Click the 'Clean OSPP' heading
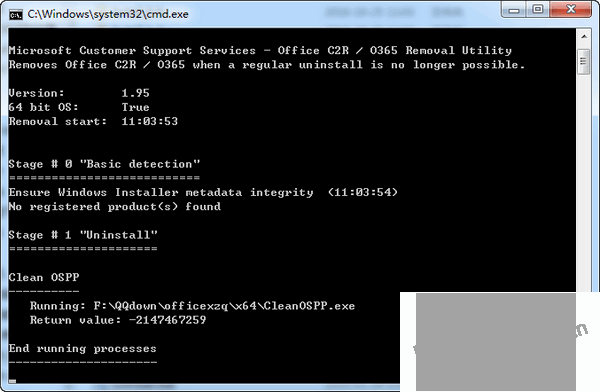The width and height of the screenshot is (600, 392). [44, 277]
